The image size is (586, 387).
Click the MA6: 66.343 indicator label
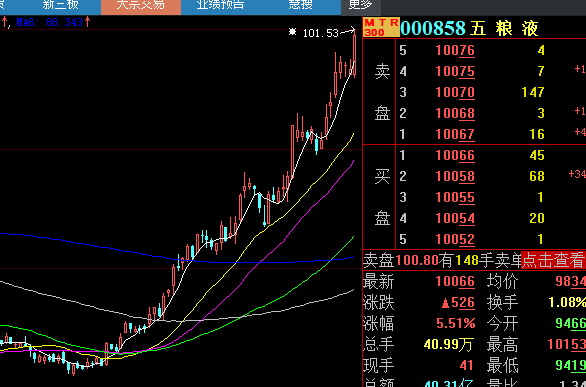(x=50, y=22)
